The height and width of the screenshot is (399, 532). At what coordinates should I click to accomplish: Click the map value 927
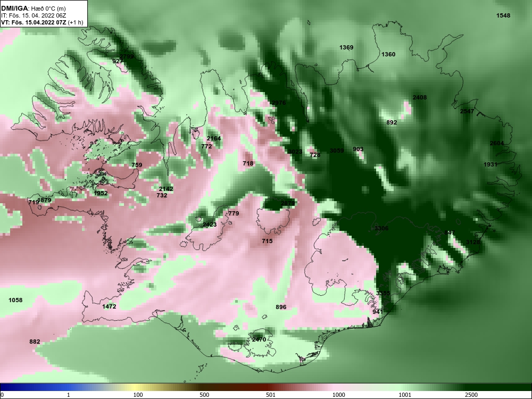pos(118,61)
